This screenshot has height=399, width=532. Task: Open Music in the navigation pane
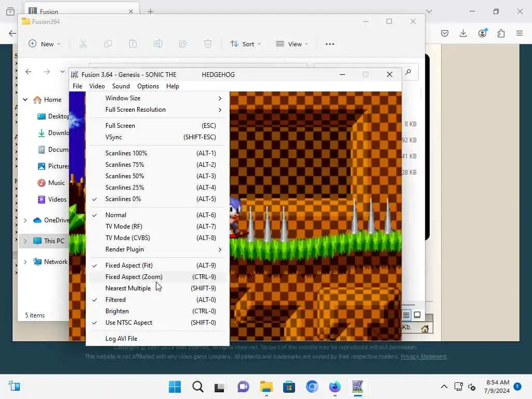[x=51, y=182]
